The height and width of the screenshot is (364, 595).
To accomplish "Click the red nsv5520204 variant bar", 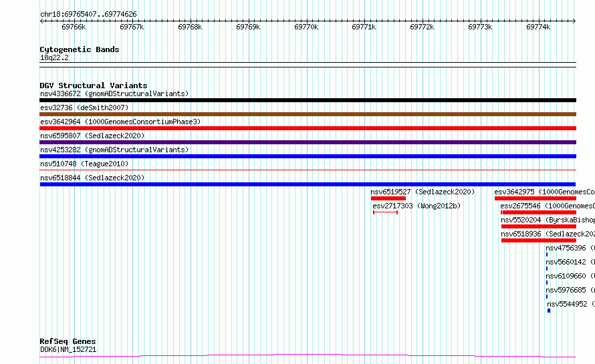I will [x=539, y=226].
